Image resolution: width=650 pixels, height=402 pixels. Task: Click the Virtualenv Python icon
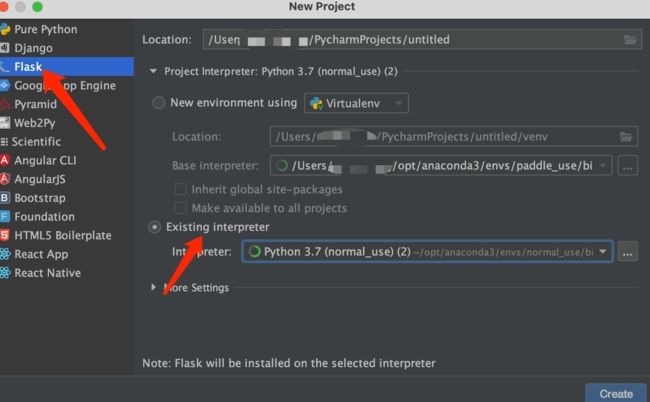coord(316,103)
